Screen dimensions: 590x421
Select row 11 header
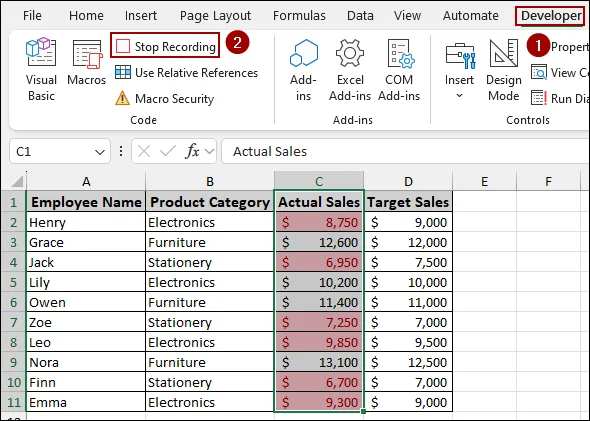pos(14,402)
